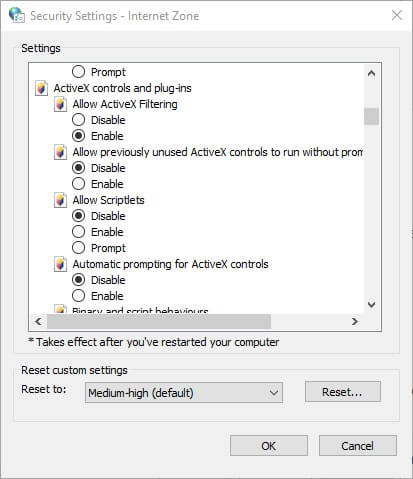Select Disable under Allow ActiveX Filtering
The image size is (413, 479).
pyautogui.click(x=78, y=120)
